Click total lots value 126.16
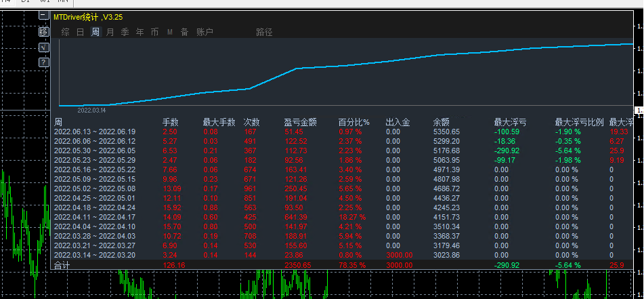The width and height of the screenshot is (644, 299). pyautogui.click(x=175, y=265)
